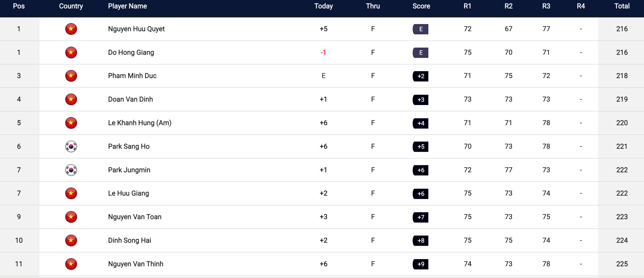Click the Score column header
Viewport: 644px width, 278px height.
(x=421, y=6)
